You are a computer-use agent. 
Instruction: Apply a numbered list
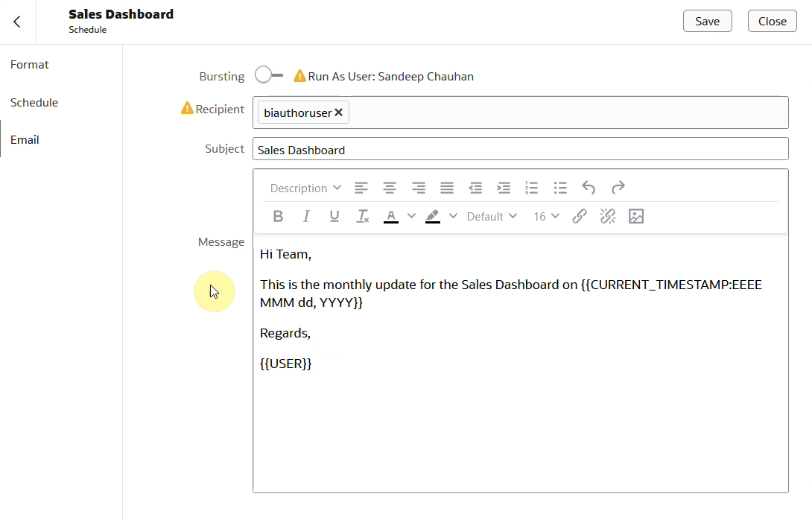click(531, 188)
